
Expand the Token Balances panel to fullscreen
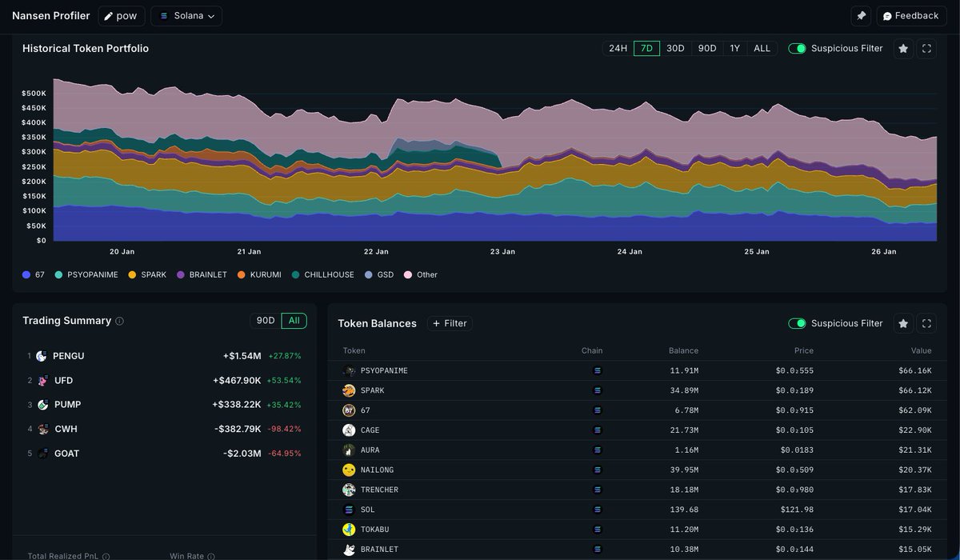pos(926,323)
